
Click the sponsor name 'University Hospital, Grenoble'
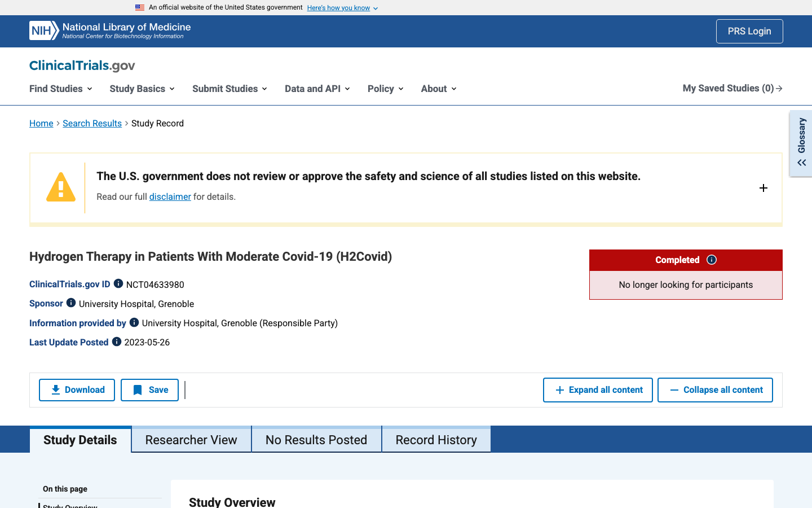136,304
